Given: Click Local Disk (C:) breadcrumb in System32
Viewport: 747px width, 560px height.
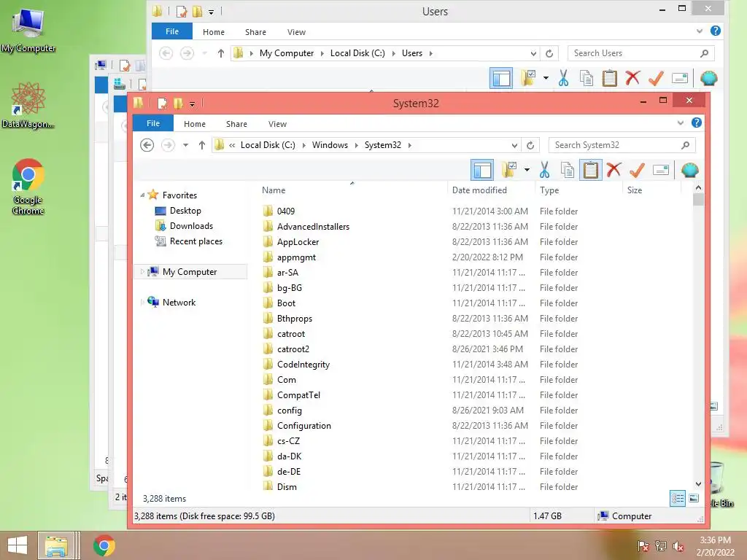Looking at the screenshot, I should point(268,145).
